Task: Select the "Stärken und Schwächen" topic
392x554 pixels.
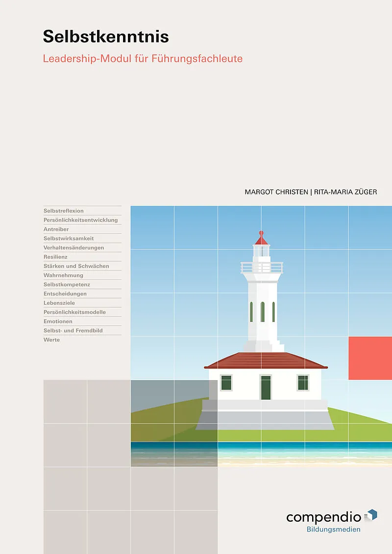Action: tap(76, 266)
